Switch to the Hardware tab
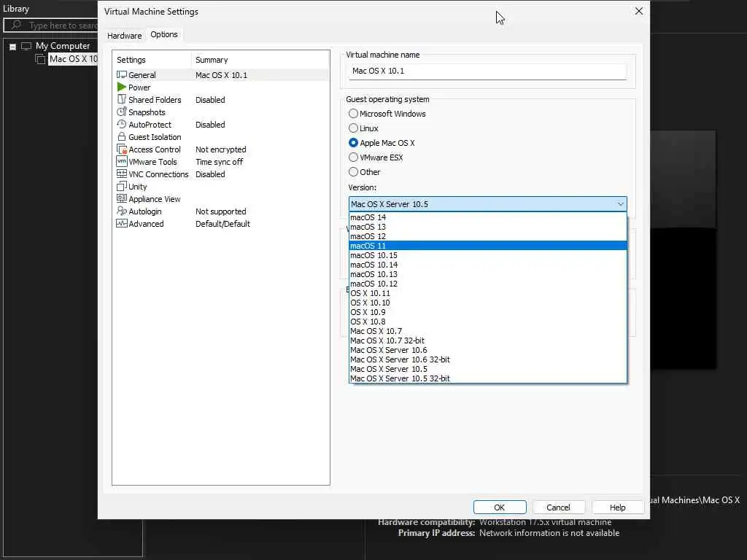 click(x=124, y=35)
